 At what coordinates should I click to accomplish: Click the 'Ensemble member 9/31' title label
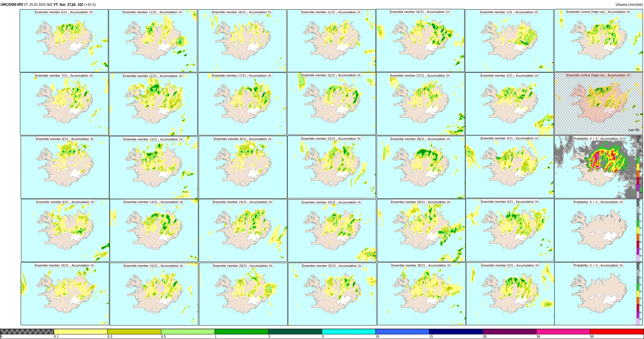(65, 202)
